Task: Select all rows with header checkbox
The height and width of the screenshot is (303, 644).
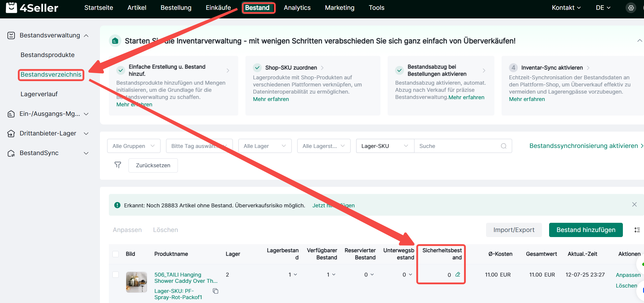Action: (116, 254)
